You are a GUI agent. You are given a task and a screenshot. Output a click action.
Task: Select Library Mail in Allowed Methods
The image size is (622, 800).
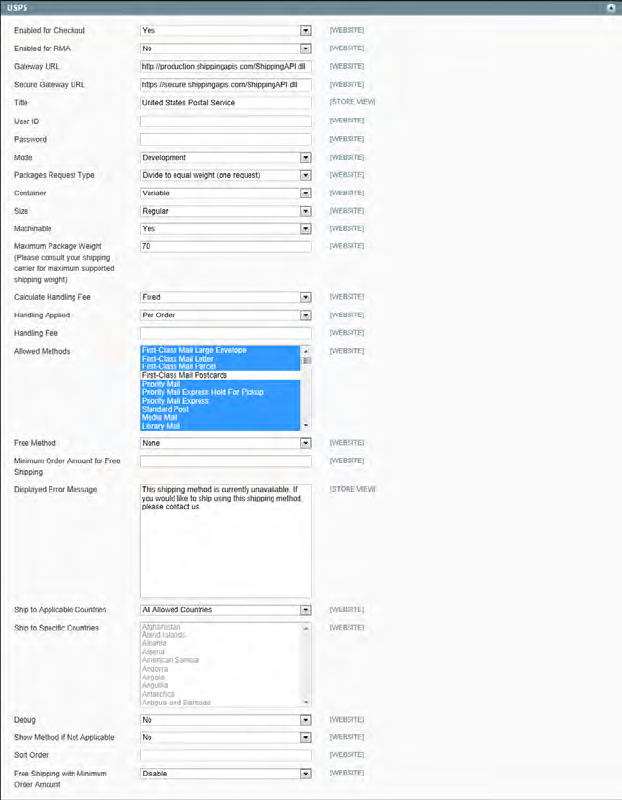point(220,426)
